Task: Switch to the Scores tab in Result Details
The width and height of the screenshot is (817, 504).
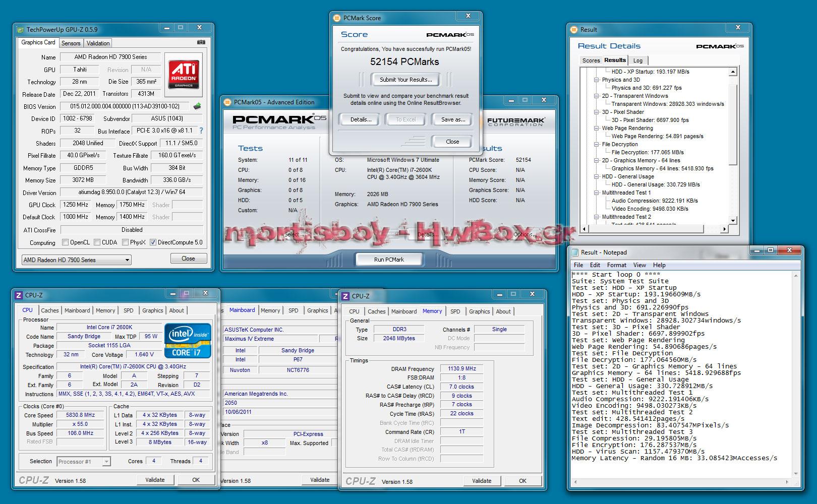Action: [x=591, y=60]
